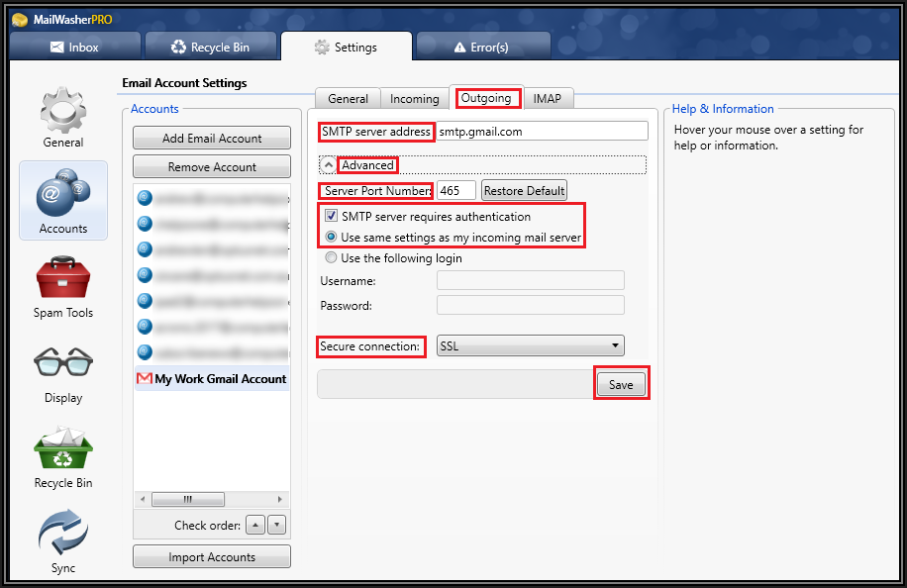The width and height of the screenshot is (907, 588).
Task: Open Recycle Bin sidebar icon
Action: point(63,448)
